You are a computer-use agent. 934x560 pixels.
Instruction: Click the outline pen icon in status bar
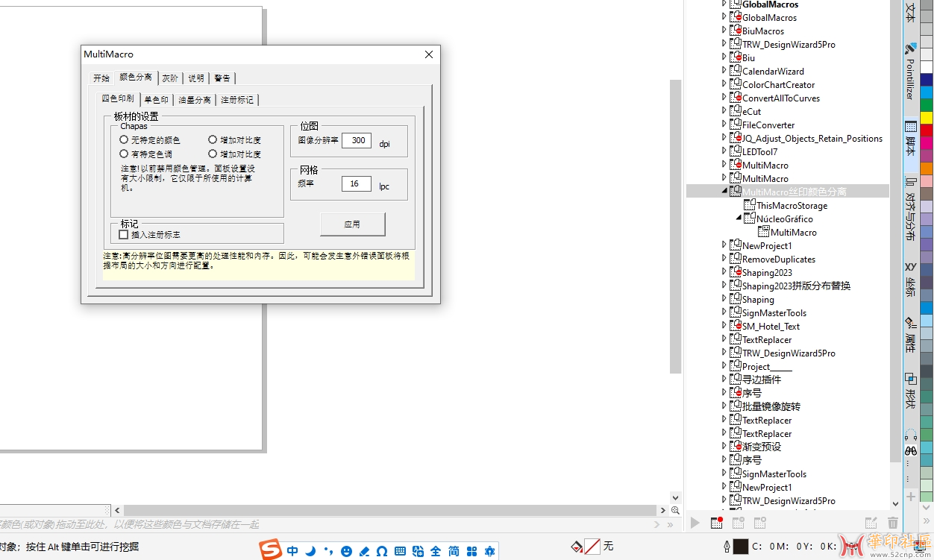[727, 547]
